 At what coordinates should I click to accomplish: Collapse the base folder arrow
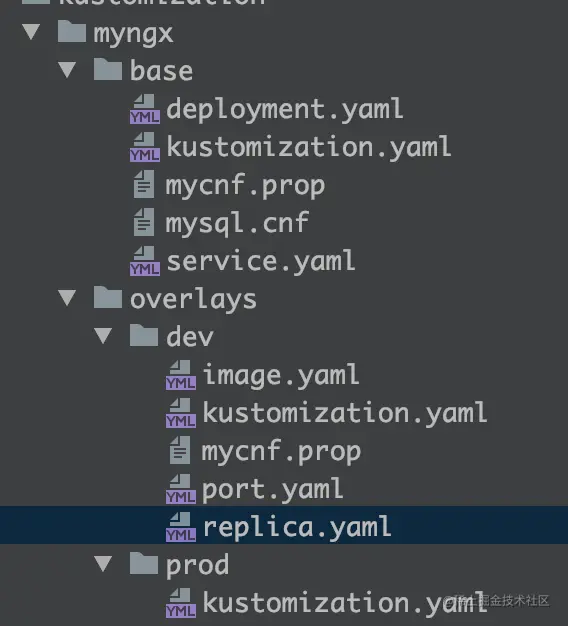click(67, 70)
